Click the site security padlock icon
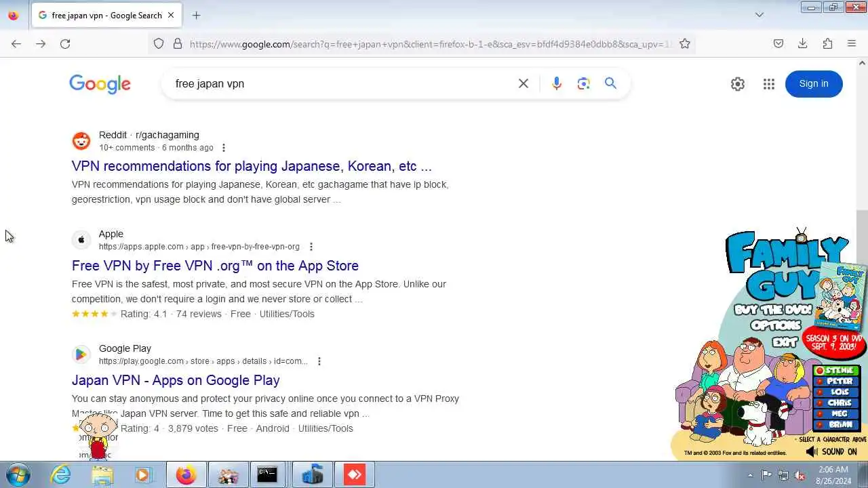Screen dimensions: 868x488 click(x=178, y=43)
